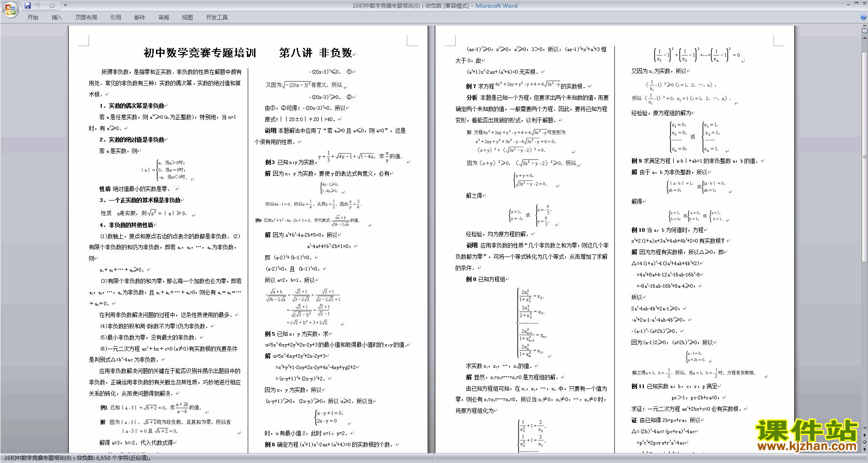
Task: Click the 性质 绝对值最小的实数是零 line
Action: click(135, 189)
